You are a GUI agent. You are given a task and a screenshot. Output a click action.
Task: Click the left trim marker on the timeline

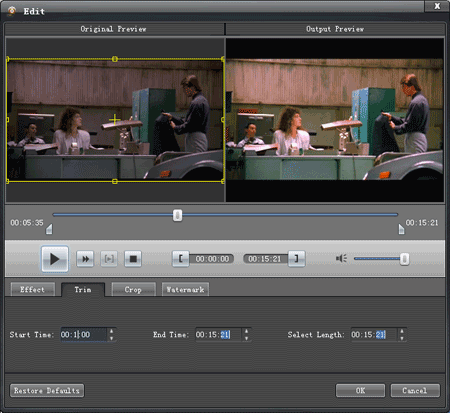[x=49, y=229]
